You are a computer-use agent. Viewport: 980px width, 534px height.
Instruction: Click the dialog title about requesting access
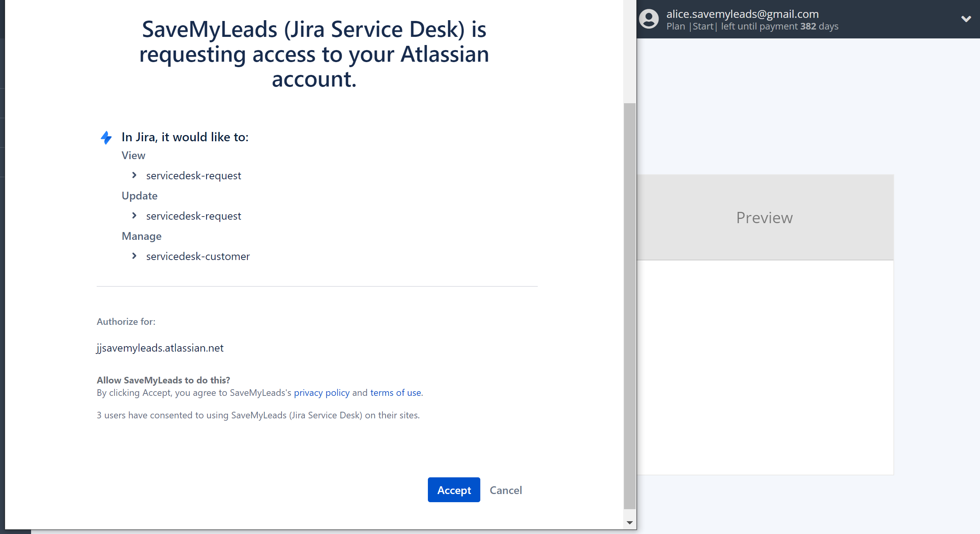(314, 54)
